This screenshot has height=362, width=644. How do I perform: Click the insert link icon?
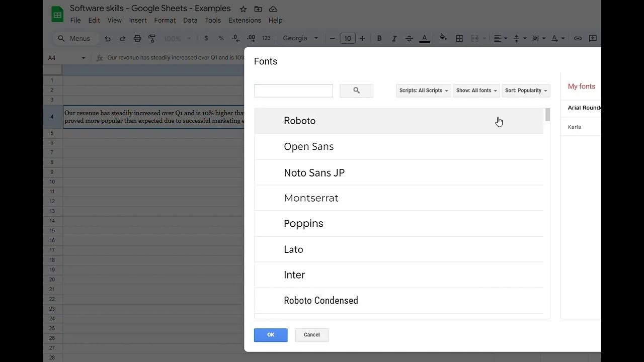point(578,38)
